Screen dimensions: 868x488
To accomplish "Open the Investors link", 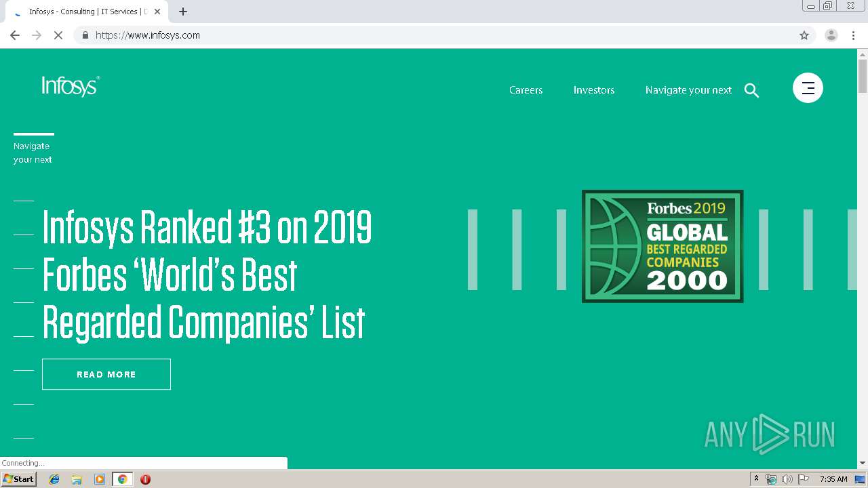I will coord(594,89).
